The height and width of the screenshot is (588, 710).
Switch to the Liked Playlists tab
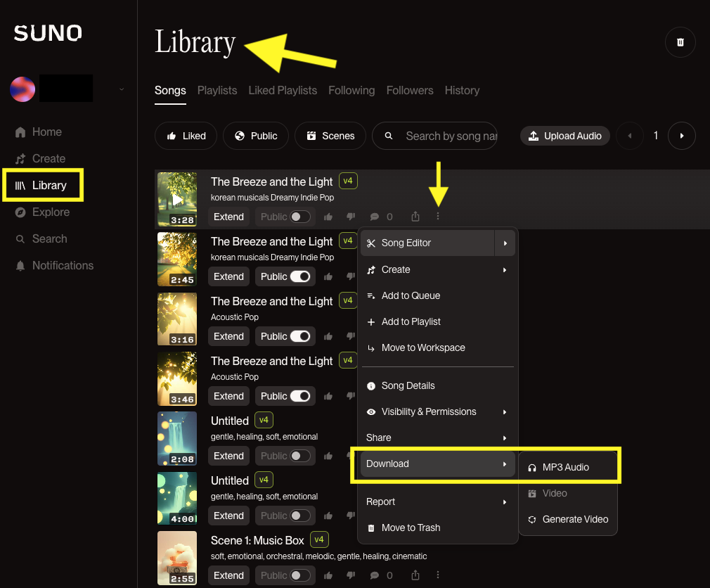click(283, 91)
